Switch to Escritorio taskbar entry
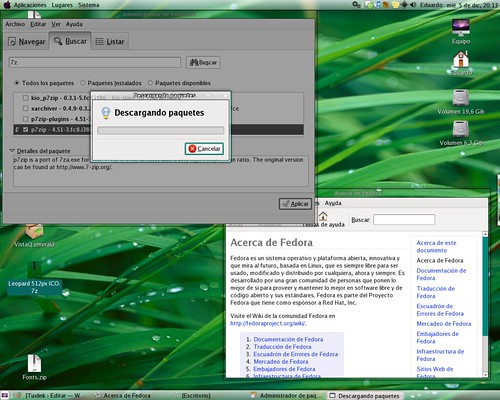 [196, 396]
